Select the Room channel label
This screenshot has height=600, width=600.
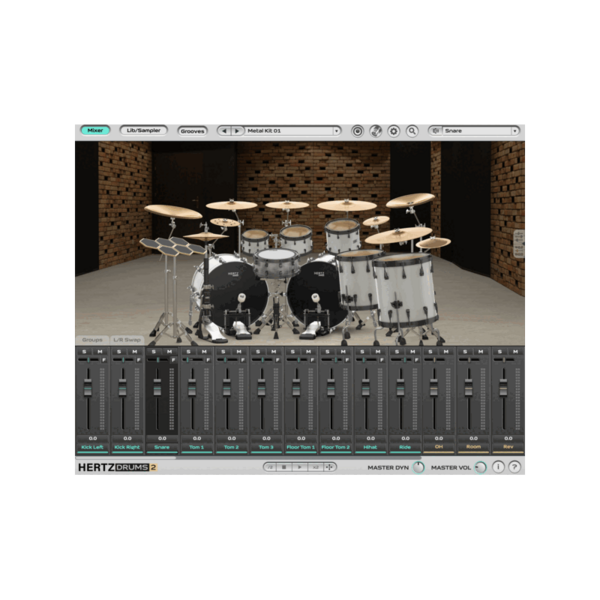click(x=474, y=447)
